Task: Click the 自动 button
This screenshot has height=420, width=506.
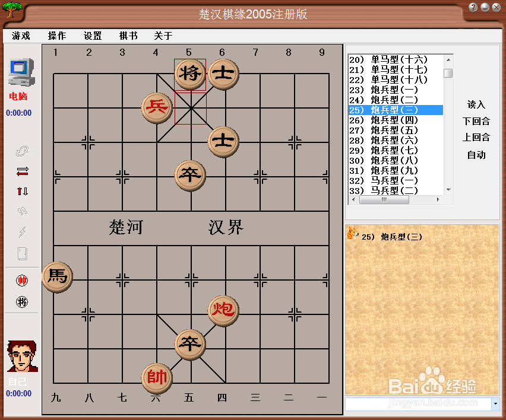Action: pyautogui.click(x=476, y=155)
